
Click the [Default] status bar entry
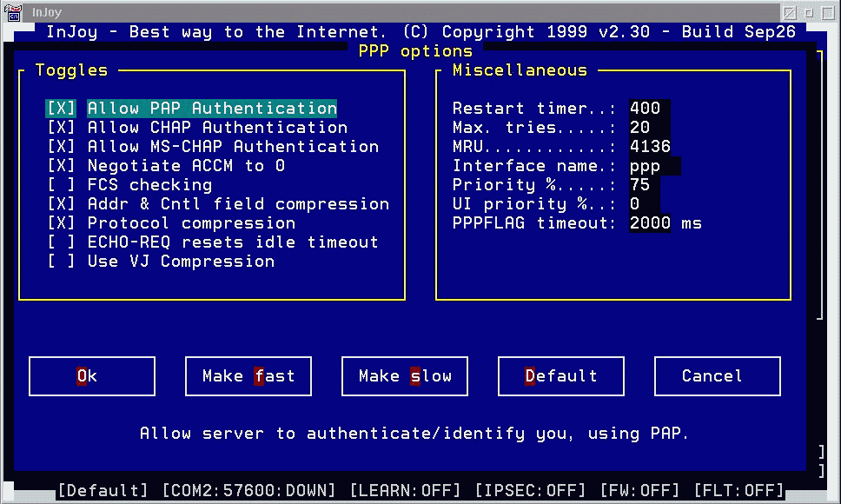click(103, 490)
